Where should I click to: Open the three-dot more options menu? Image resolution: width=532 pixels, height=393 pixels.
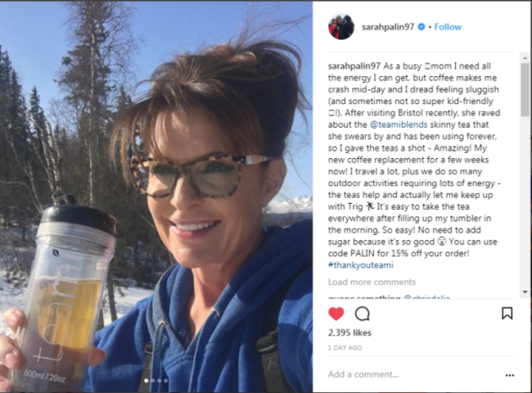click(510, 375)
